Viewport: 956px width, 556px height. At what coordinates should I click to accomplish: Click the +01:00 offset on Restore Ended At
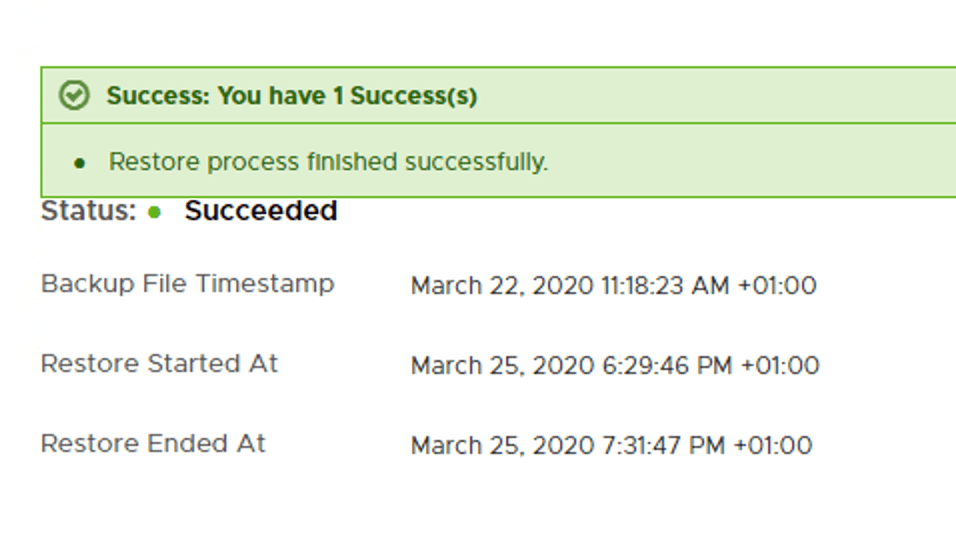773,446
